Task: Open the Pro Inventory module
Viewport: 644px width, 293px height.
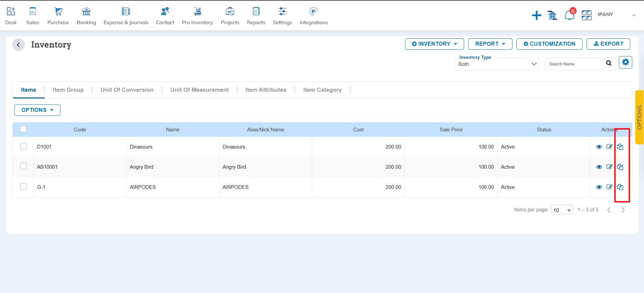Action: [197, 16]
